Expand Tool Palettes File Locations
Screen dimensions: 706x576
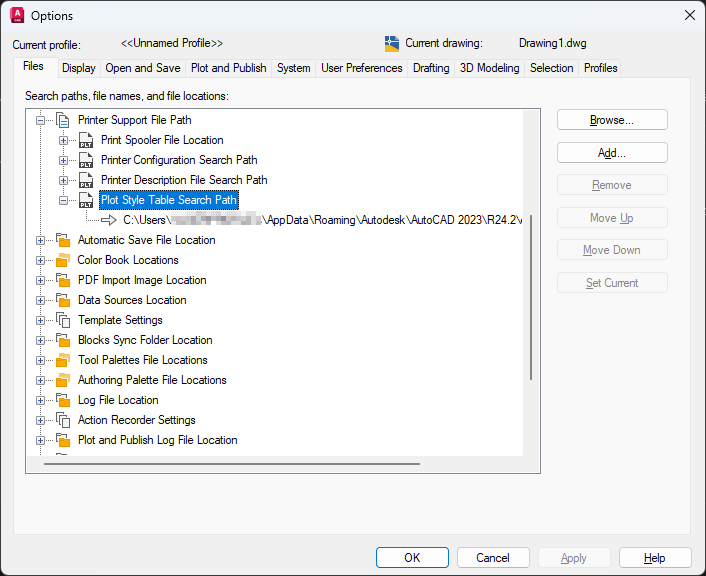pos(41,360)
